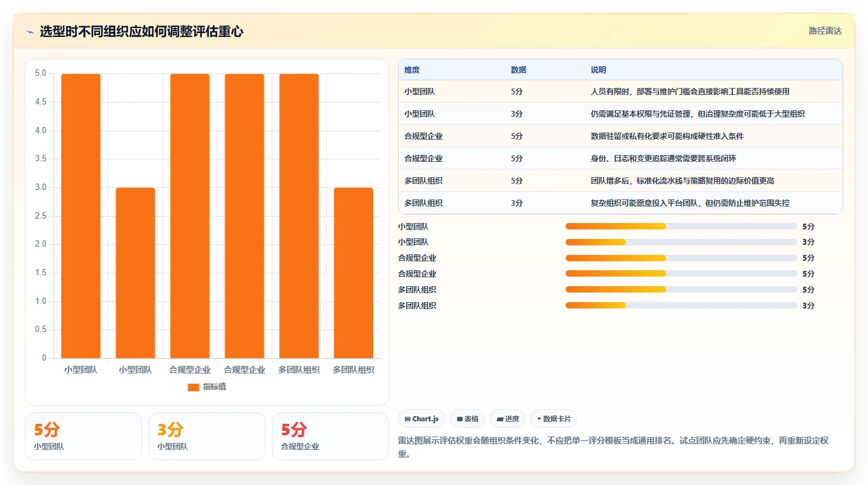Image resolution: width=868 pixels, height=485 pixels.
Task: Click the footer paragraph starting 雷达图展示评估权重
Action: (613, 447)
